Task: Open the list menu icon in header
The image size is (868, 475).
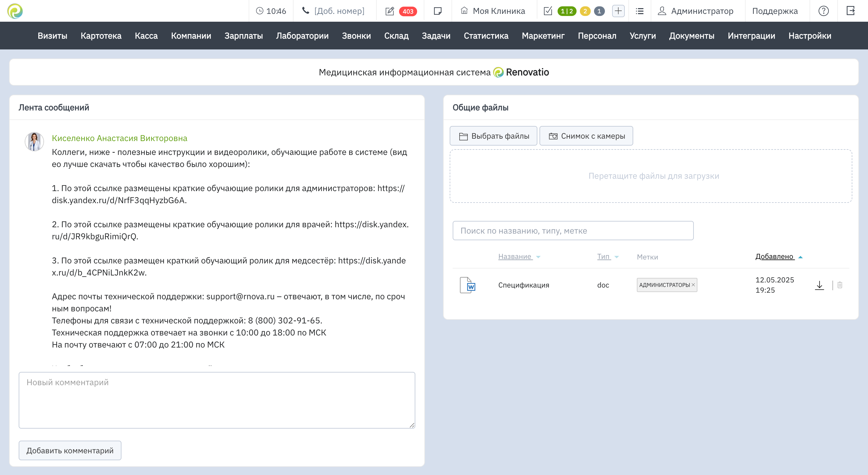Action: [640, 11]
